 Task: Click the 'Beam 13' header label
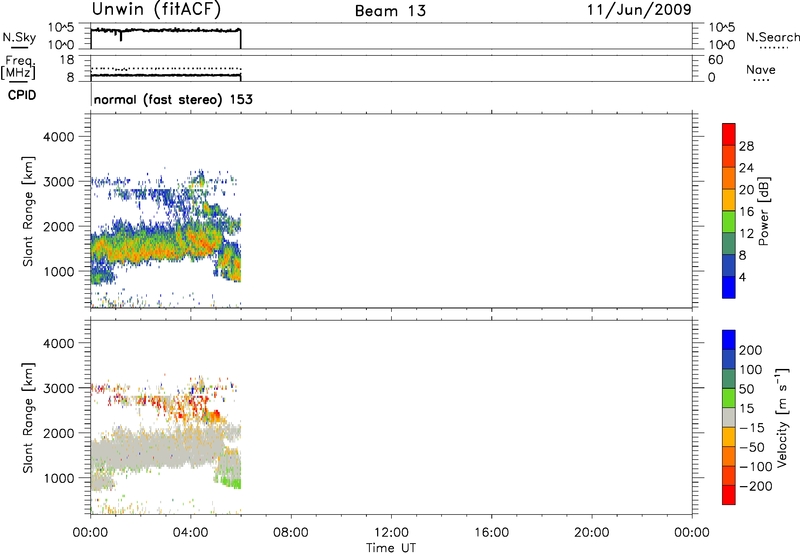click(x=390, y=11)
